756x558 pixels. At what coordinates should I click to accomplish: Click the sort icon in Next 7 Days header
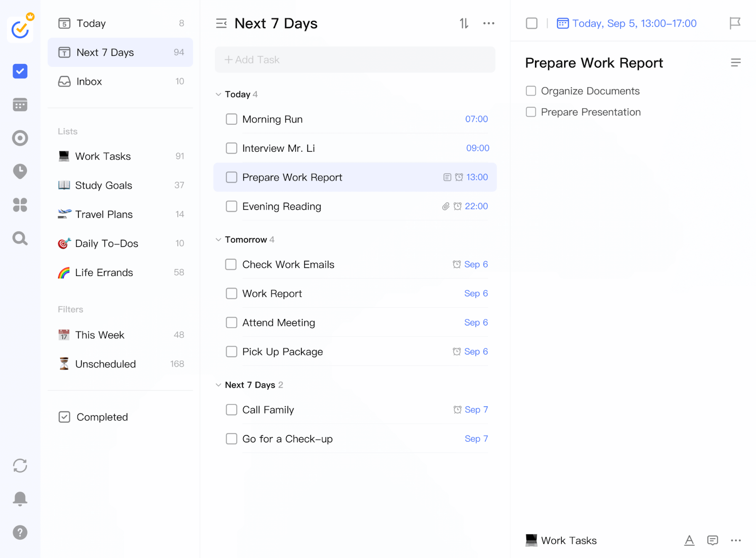(464, 23)
